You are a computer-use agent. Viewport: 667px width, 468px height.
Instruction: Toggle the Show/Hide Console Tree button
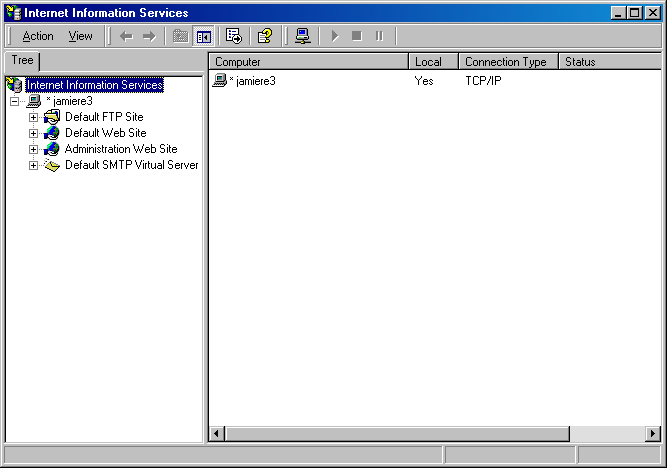point(204,37)
